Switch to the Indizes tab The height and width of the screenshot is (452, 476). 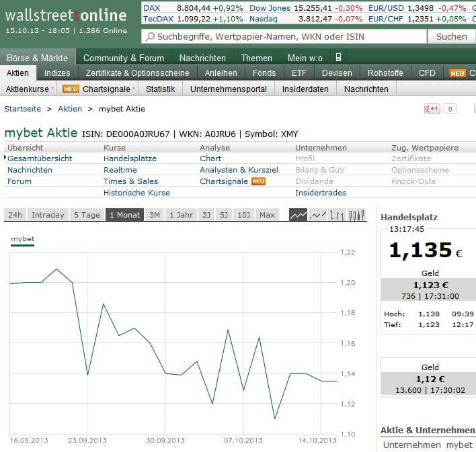coord(57,73)
